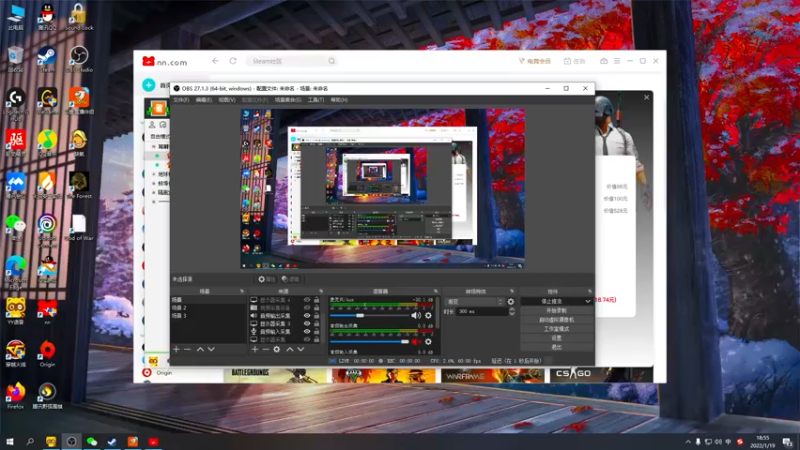Click the search magnifier in nn.com search box
Viewport: 800px width, 450px height.
point(332,61)
